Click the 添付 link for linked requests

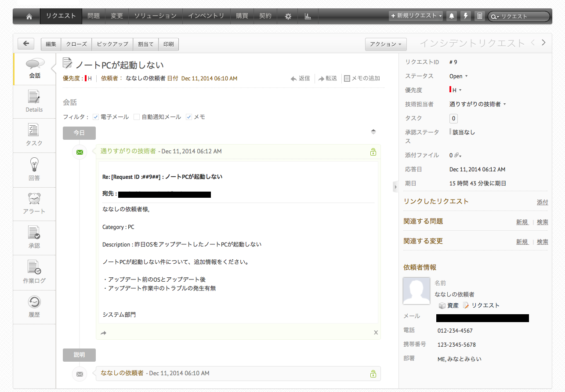point(543,203)
